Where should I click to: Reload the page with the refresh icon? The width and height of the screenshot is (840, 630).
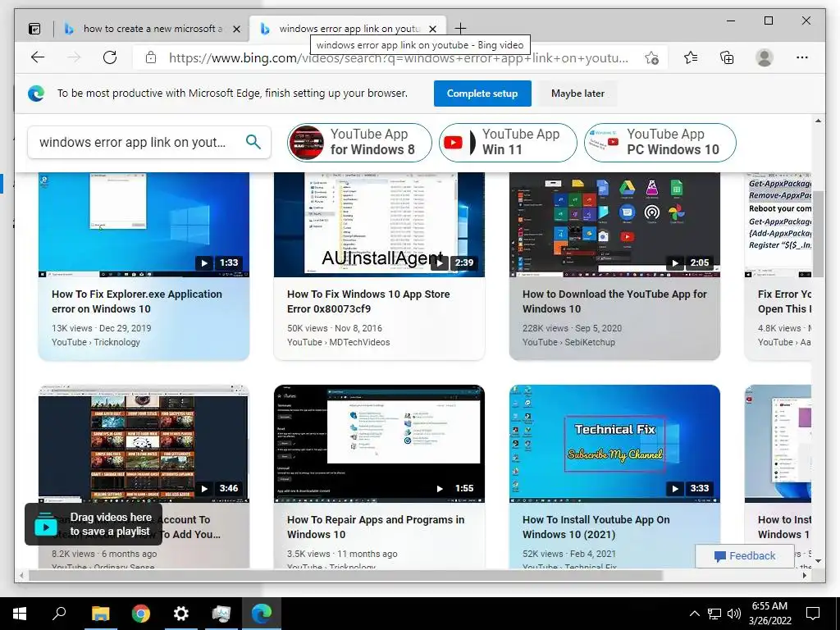tap(110, 57)
